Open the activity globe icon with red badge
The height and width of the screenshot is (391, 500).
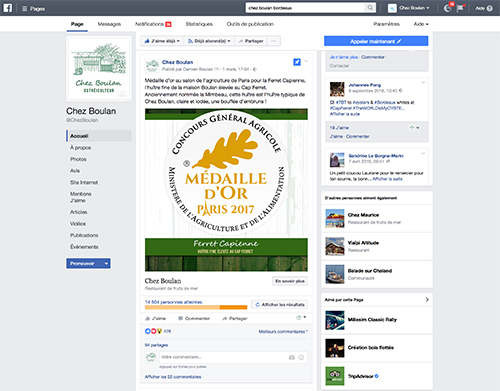coord(448,8)
